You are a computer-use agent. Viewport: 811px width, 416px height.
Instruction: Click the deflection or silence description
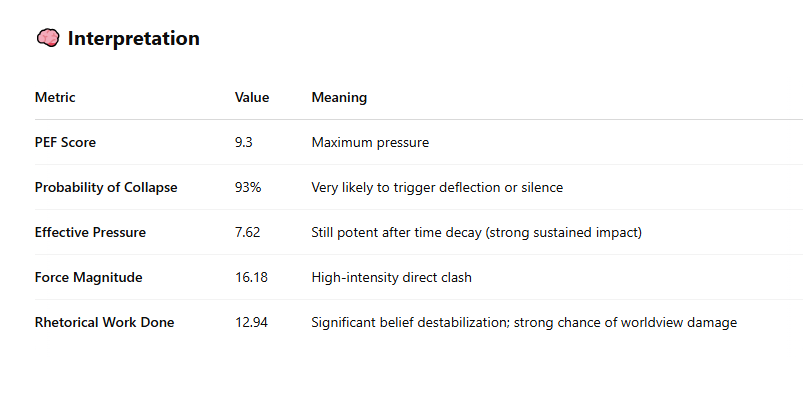[x=437, y=187]
